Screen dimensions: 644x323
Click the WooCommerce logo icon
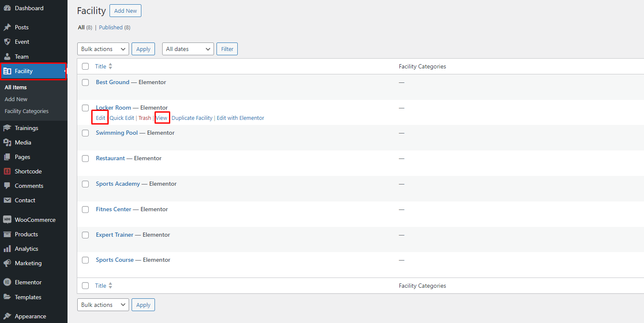click(7, 220)
